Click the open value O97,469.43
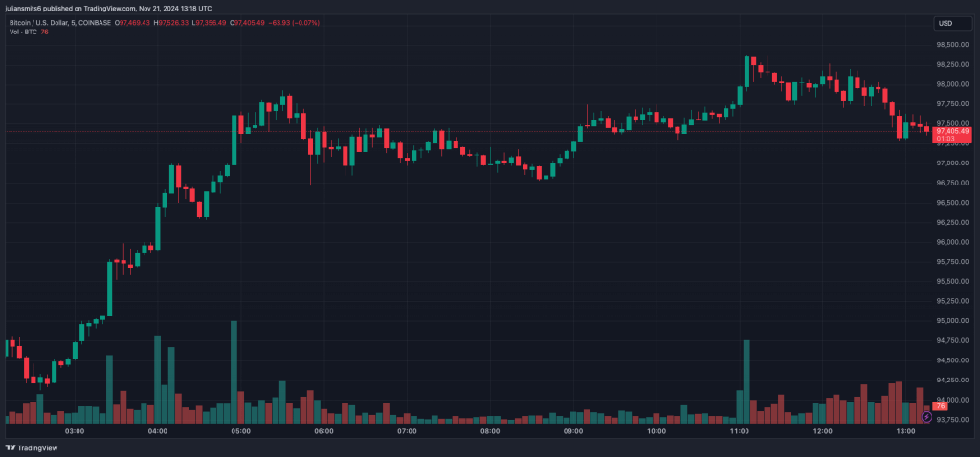Viewport: 980px width, 457px height. click(x=132, y=23)
